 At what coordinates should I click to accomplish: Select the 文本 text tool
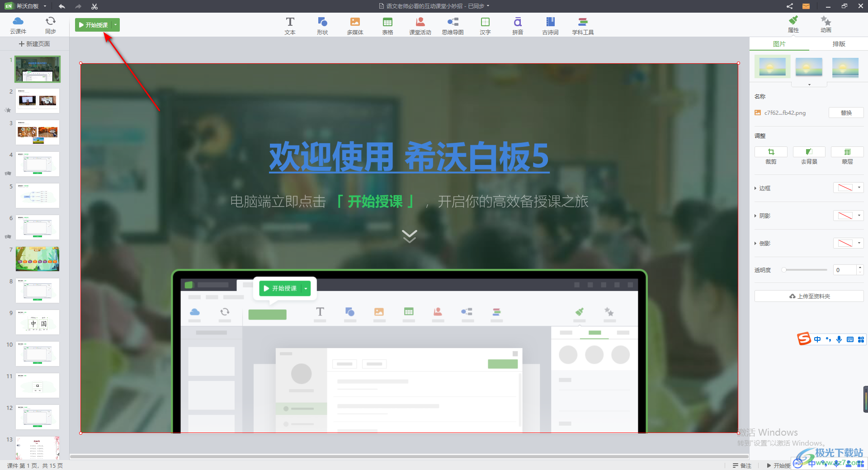coord(290,26)
